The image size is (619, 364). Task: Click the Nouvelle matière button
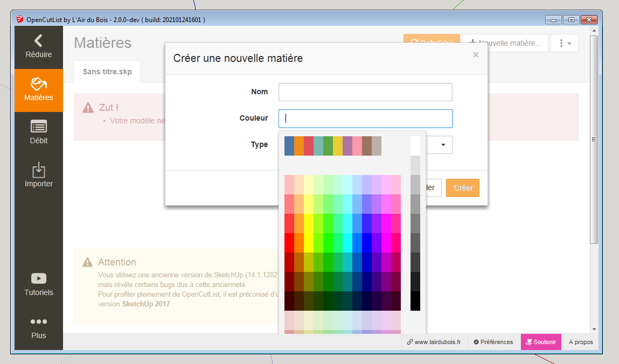pyautogui.click(x=505, y=43)
